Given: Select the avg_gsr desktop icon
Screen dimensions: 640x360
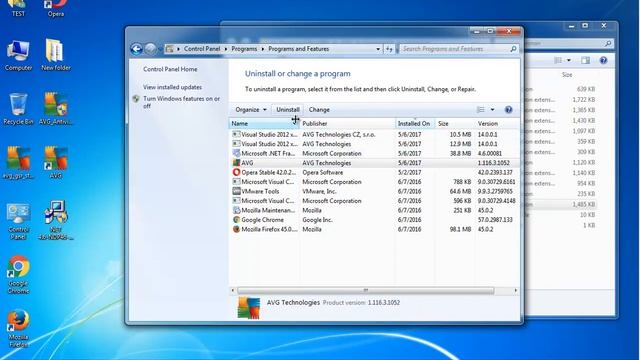Looking at the screenshot, I should [x=18, y=163].
